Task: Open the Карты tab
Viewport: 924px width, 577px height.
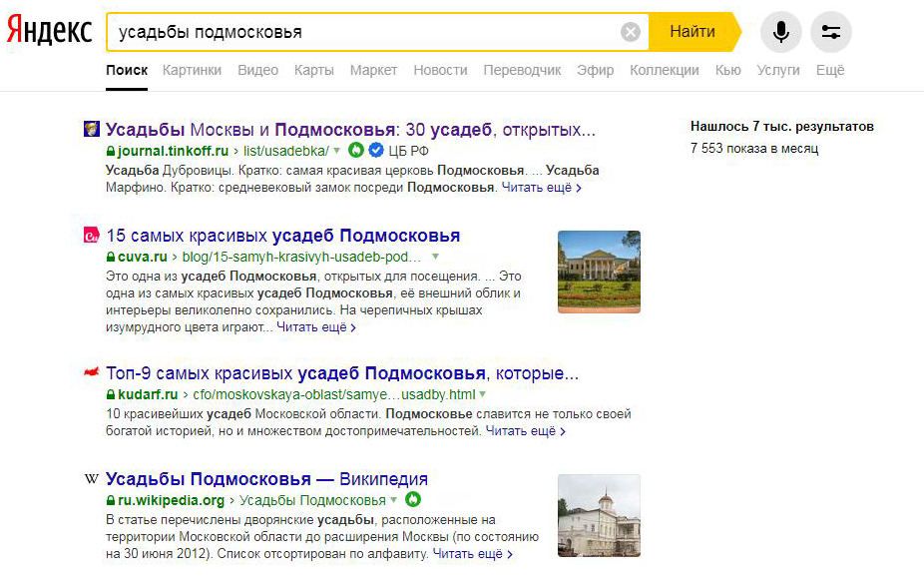Action: [x=314, y=70]
